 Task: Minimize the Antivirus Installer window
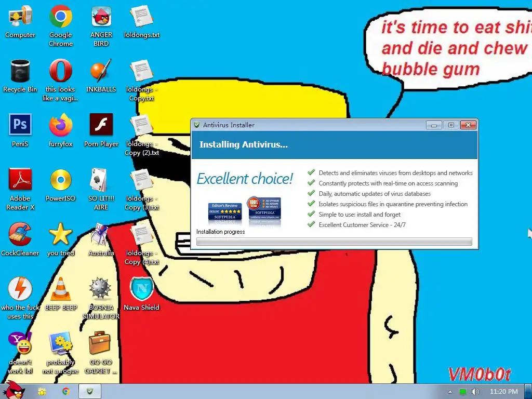(434, 125)
